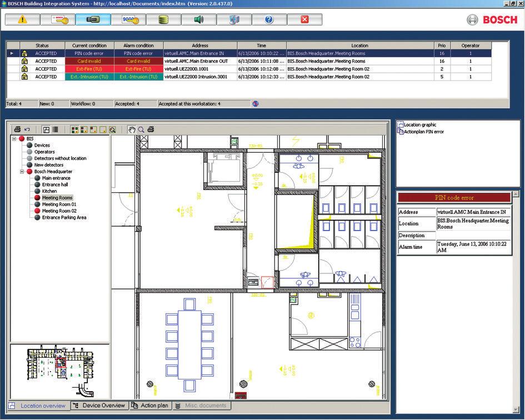Open the alarm warning triangle toolbar button
Viewport: 525px width, 420px height.
pyautogui.click(x=22, y=19)
